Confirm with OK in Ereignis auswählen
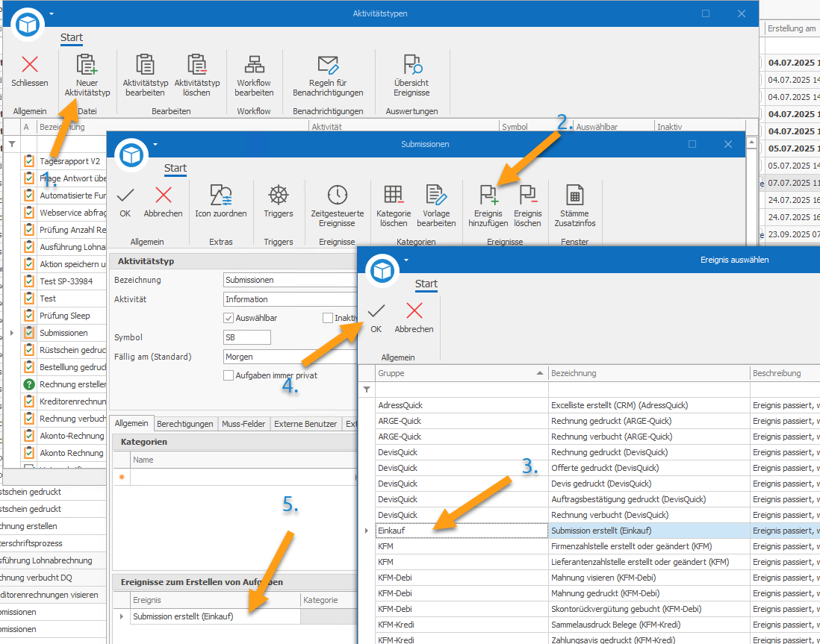820x644 pixels. pos(376,318)
